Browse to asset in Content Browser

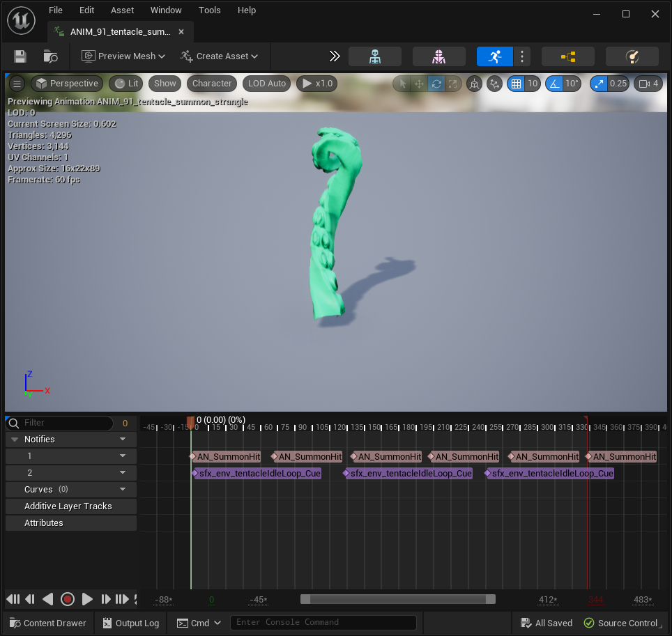tap(51, 56)
